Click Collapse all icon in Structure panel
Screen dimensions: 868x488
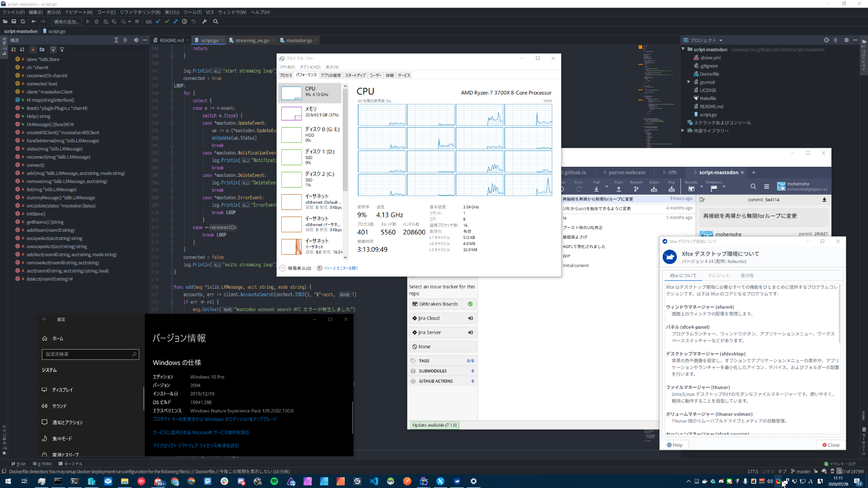click(x=125, y=40)
